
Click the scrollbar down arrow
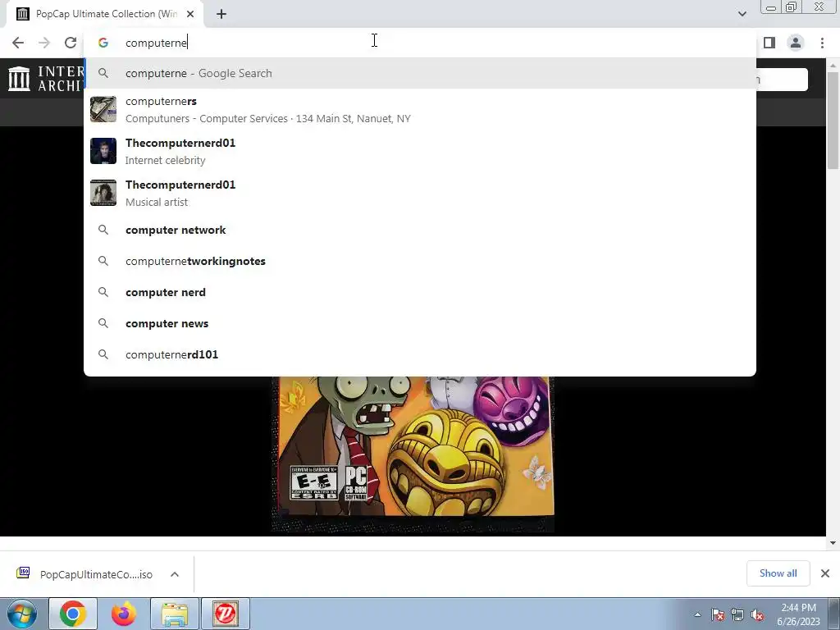833,543
